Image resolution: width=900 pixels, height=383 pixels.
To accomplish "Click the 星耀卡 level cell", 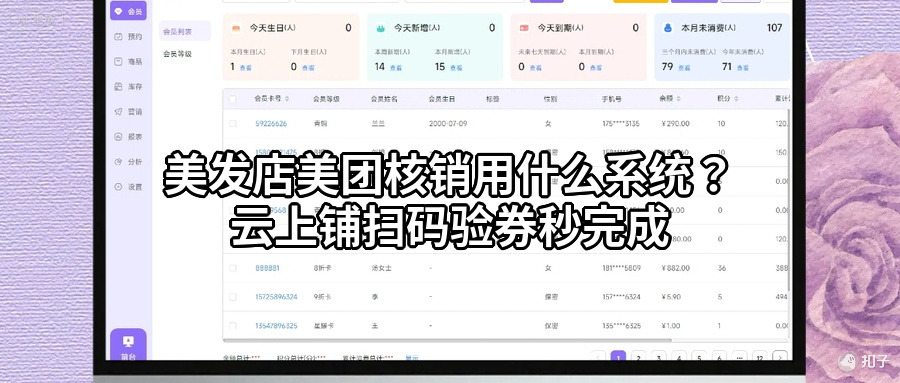I will (324, 326).
